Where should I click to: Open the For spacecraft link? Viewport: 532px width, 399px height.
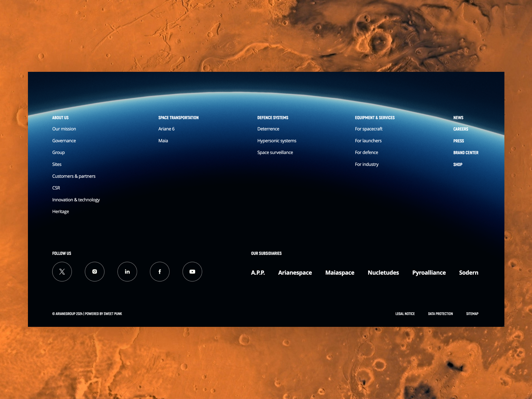click(368, 129)
